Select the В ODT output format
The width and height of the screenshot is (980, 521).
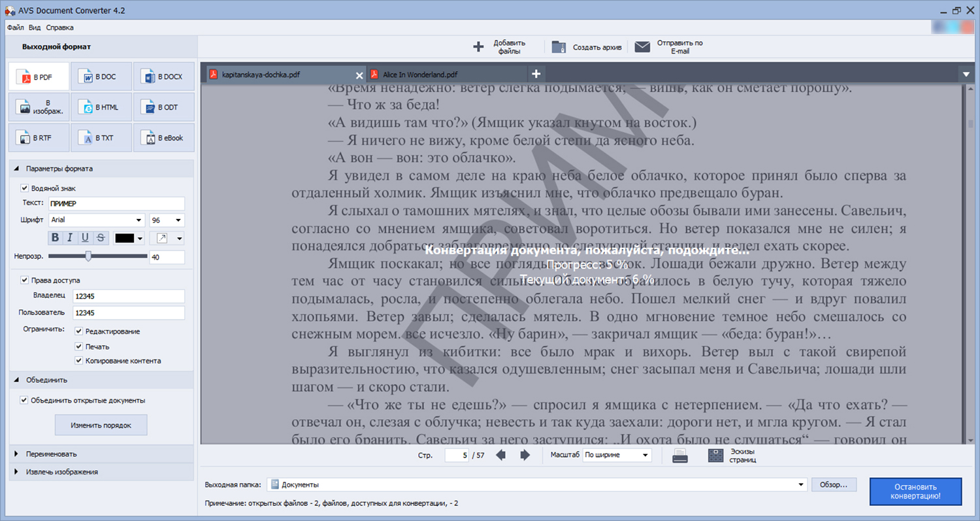[x=164, y=107]
